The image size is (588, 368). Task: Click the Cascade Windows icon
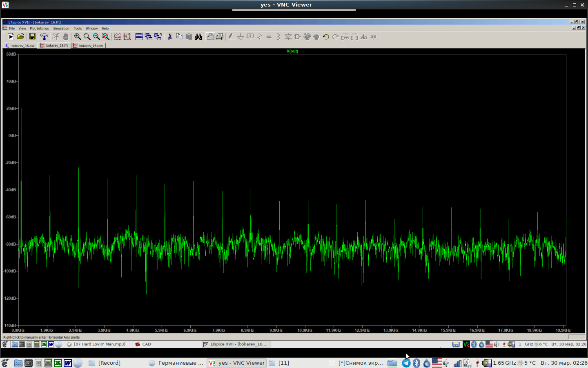coord(149,37)
